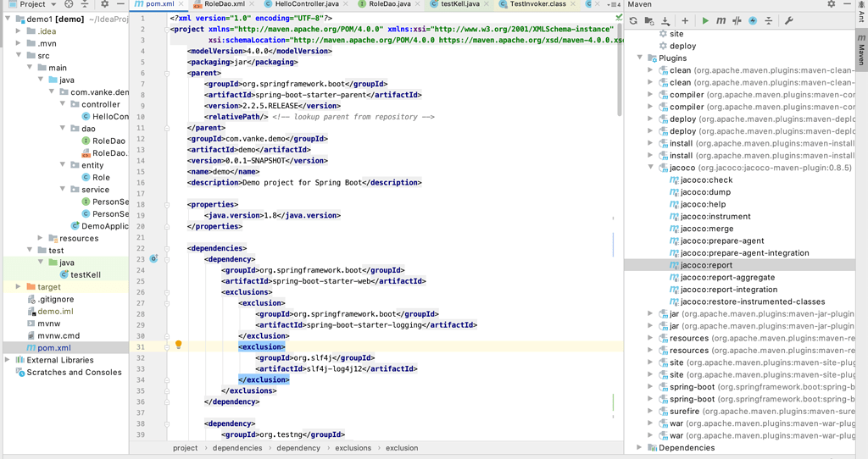The height and width of the screenshot is (459, 868).
Task: Switch to the RoleDao.xml editor tab
Action: point(224,4)
